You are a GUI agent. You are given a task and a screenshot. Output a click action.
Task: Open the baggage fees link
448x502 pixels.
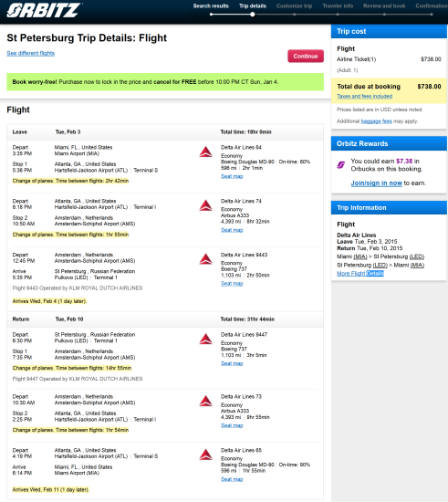(376, 121)
